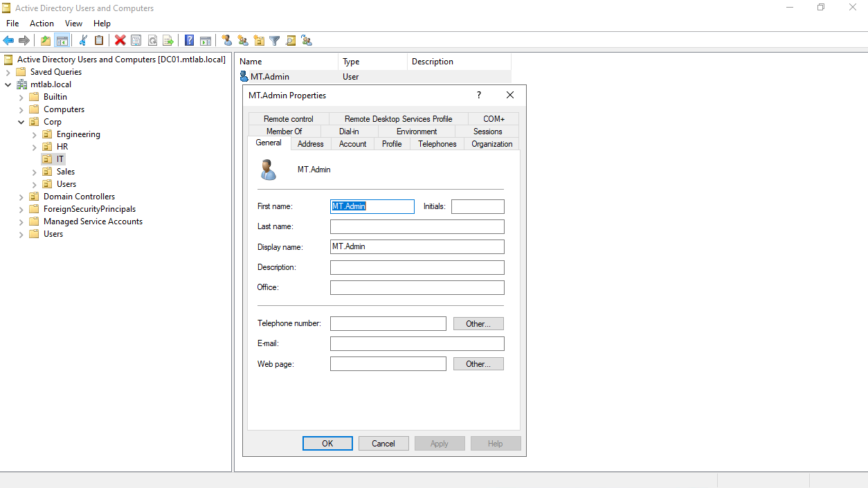Click OK in the Properties dialog

click(x=327, y=444)
